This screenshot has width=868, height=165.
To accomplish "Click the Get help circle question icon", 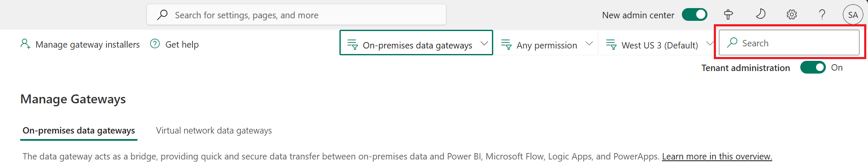I will pos(155,44).
